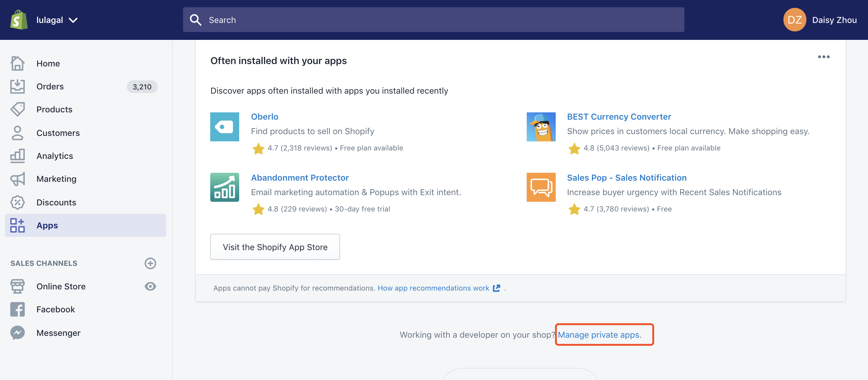Click the search magnifier icon
The width and height of the screenshot is (868, 380).
pyautogui.click(x=195, y=20)
